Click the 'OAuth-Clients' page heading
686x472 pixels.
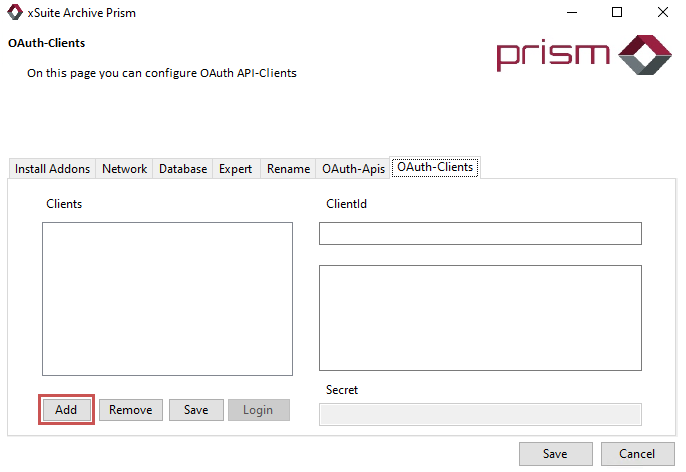click(46, 43)
